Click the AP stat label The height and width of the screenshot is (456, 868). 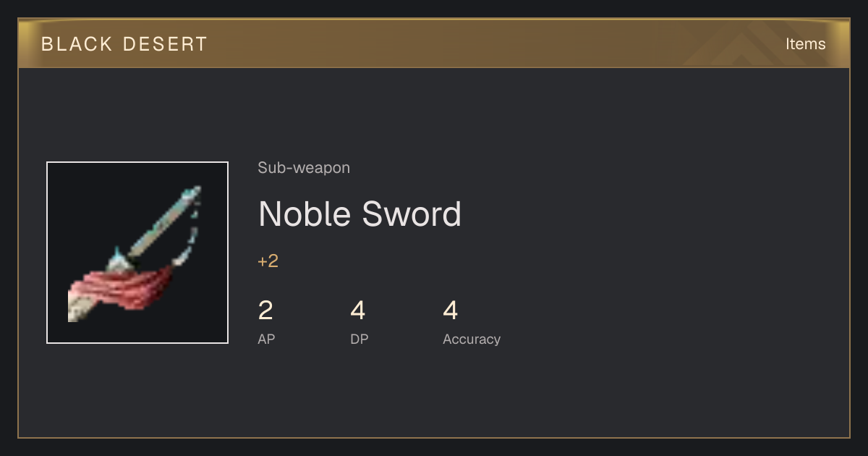pos(266,339)
